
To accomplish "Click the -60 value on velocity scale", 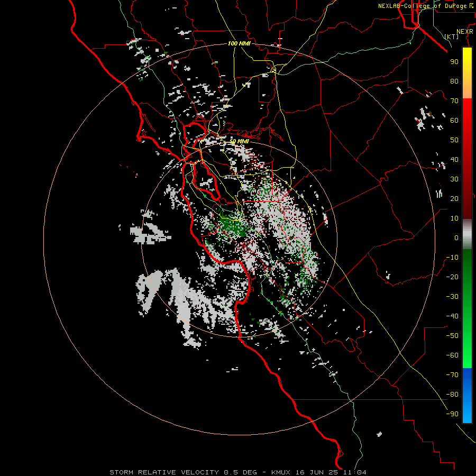I will pos(452,355).
